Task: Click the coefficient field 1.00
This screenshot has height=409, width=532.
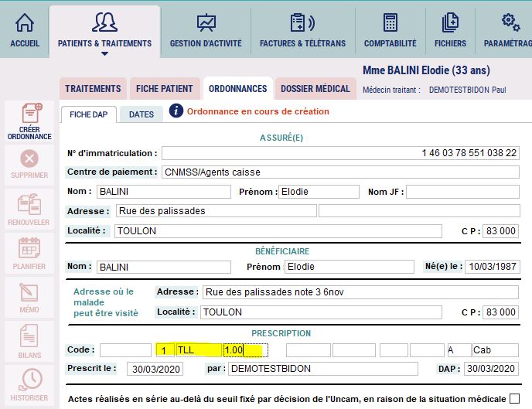Action: pos(246,350)
